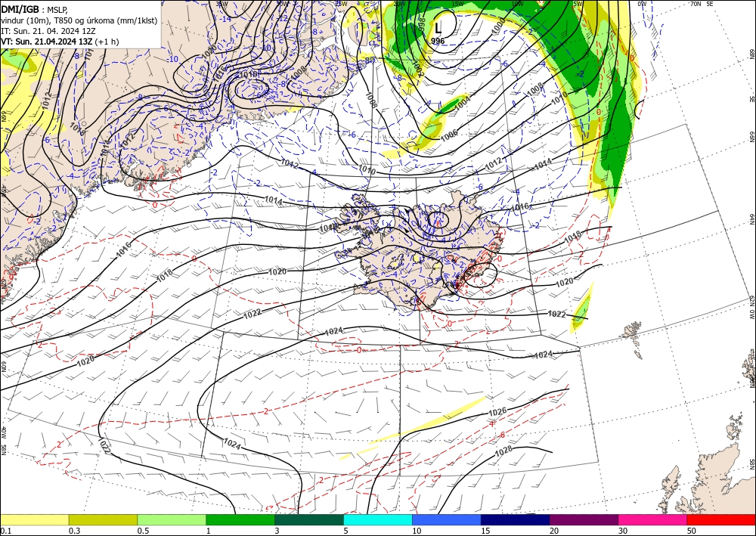Click the '30' legend scale value

623,531
